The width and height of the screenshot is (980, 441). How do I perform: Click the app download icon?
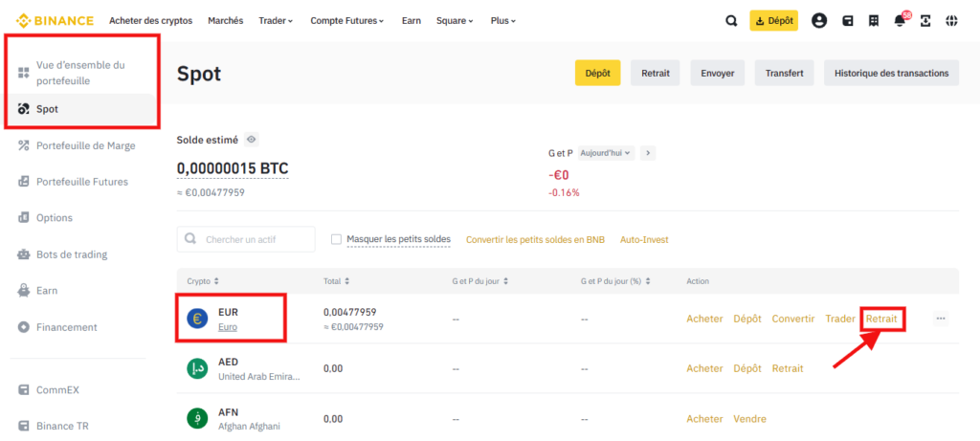925,21
